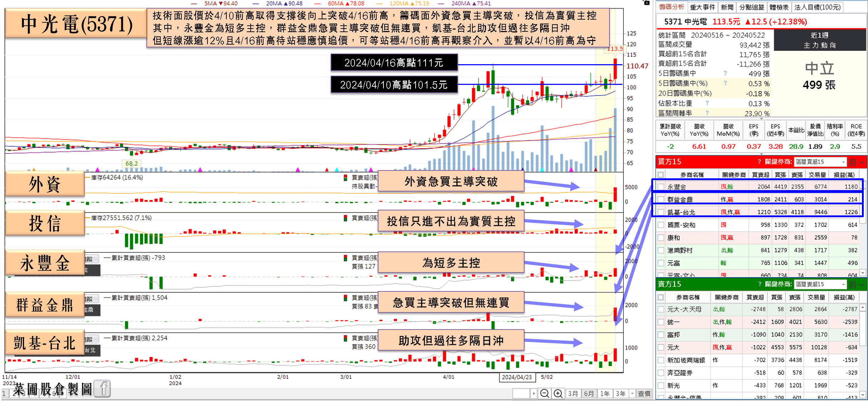This screenshot has height=408, width=868.
Task: Sort 買方15 table by 買賣超 column
Action: click(761, 175)
